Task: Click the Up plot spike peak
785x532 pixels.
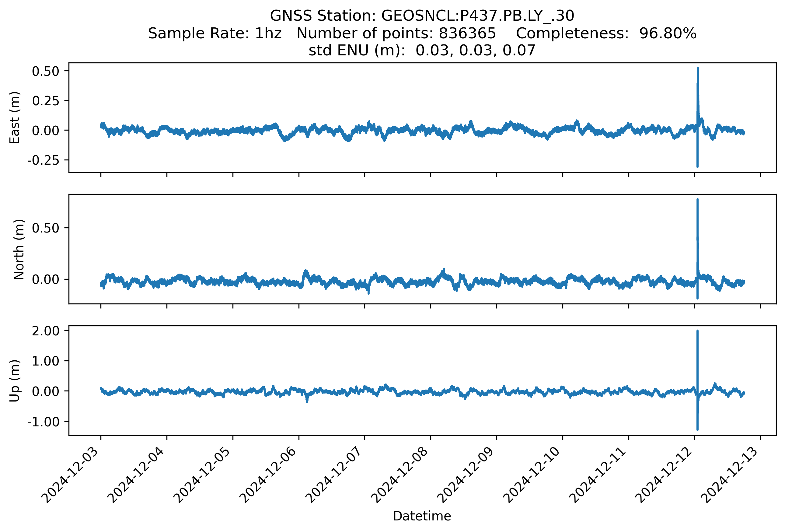Action: 697,331
